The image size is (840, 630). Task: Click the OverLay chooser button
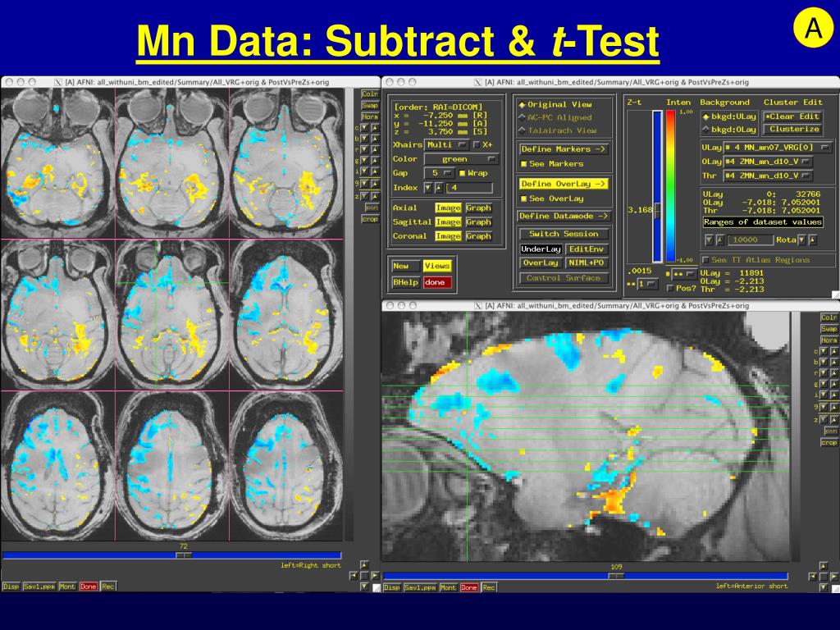click(x=541, y=263)
